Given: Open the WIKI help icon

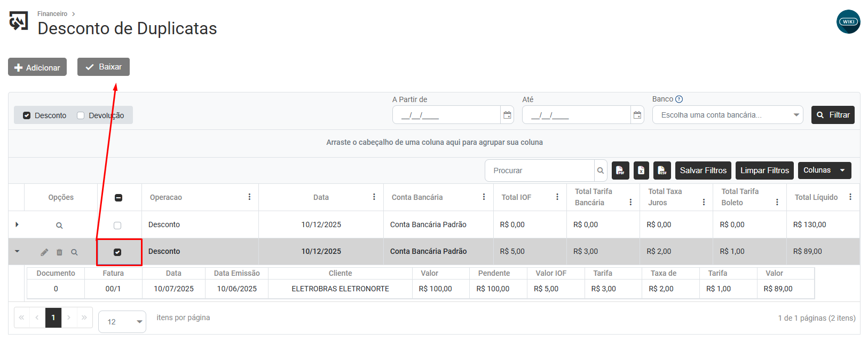Looking at the screenshot, I should click(848, 22).
